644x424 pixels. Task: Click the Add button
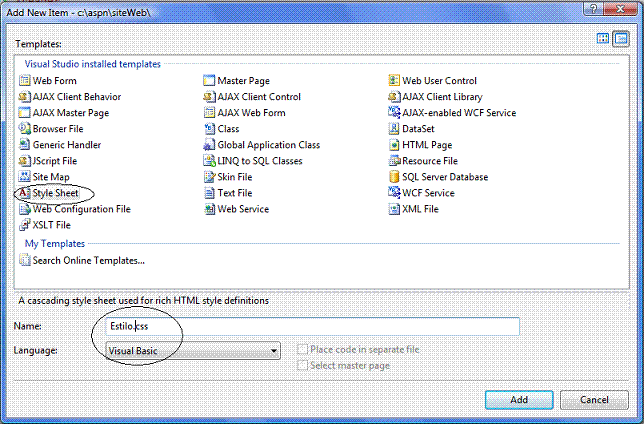click(519, 399)
